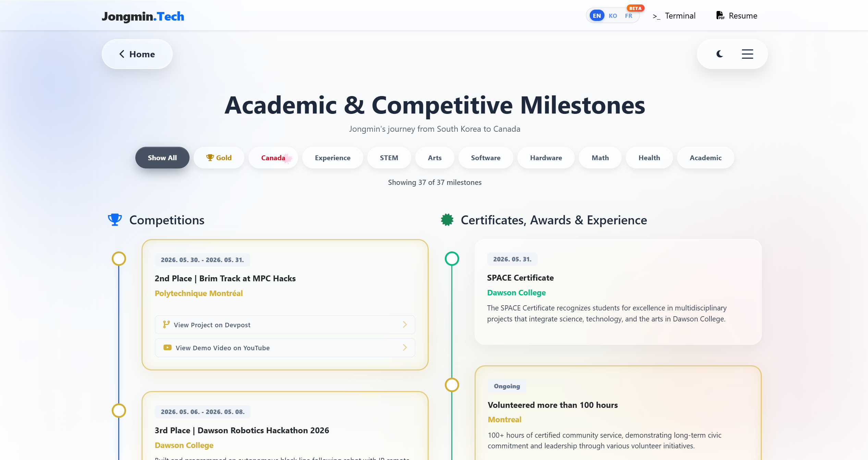Image resolution: width=868 pixels, height=460 pixels.
Task: Open View Project on Devpost link
Action: pyautogui.click(x=285, y=325)
